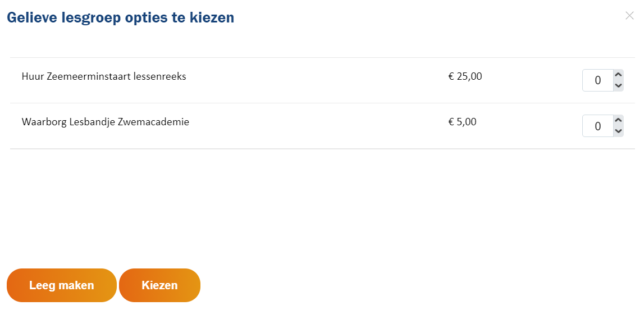Select the Huur Zeemeerminstaart lessenreeks label

[104, 76]
